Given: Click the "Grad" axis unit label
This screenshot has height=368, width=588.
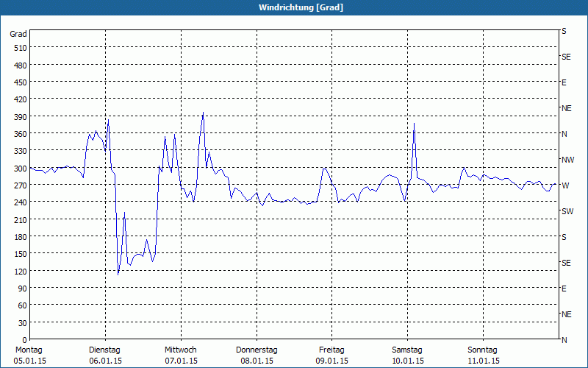Looking at the screenshot, I should (18, 34).
